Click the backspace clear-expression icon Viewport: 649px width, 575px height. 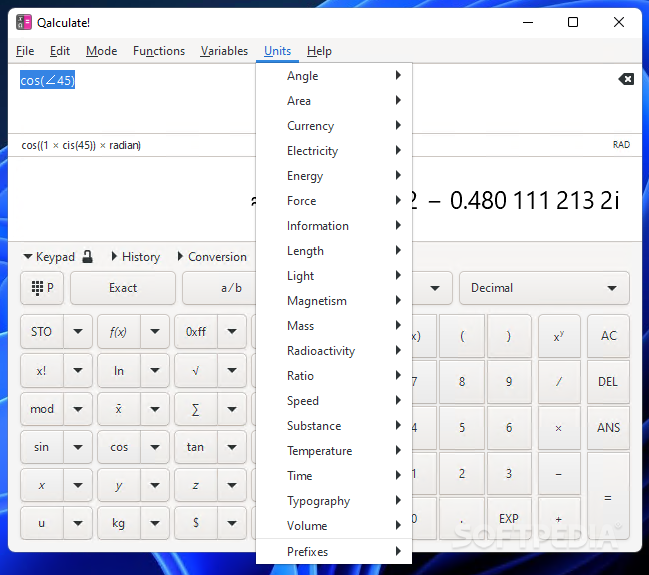[x=626, y=79]
